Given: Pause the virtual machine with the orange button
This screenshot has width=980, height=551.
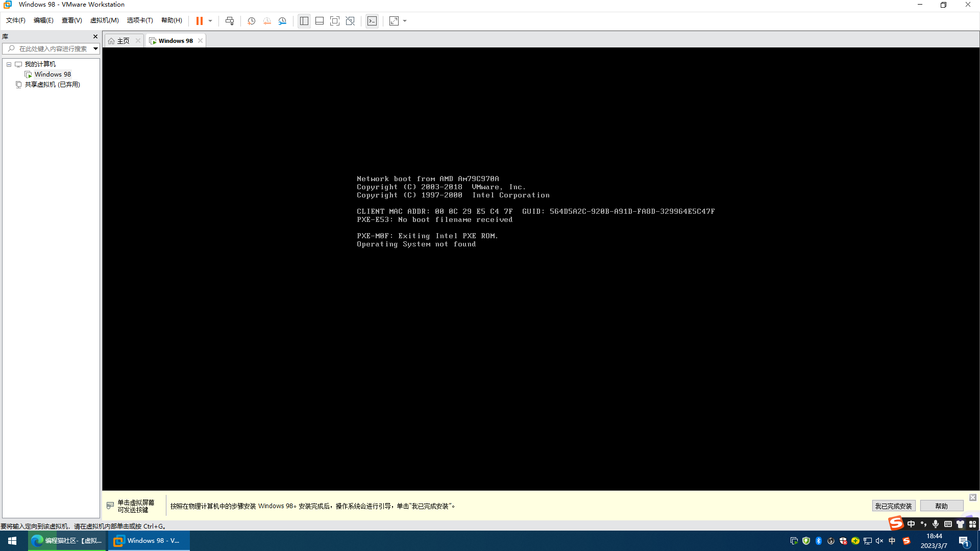Looking at the screenshot, I should pos(199,21).
